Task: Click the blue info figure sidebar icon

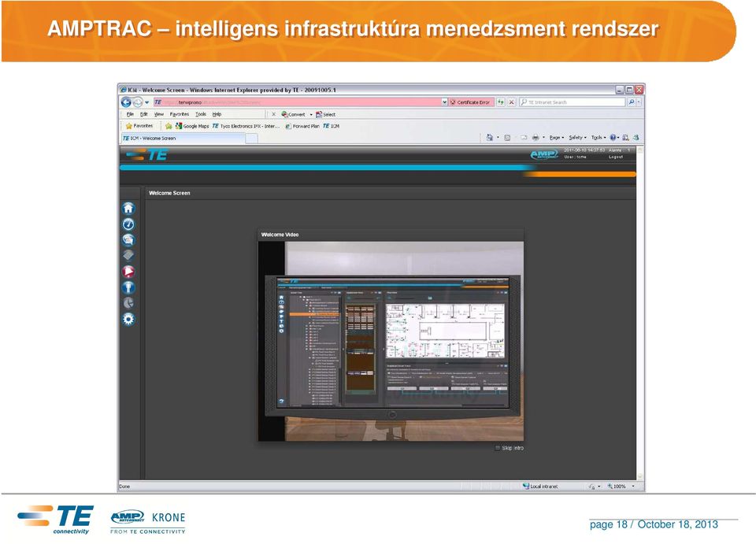Action: (x=128, y=287)
